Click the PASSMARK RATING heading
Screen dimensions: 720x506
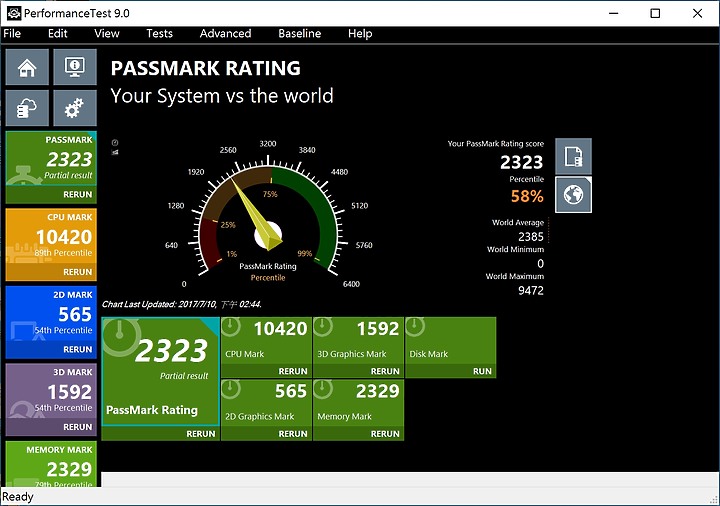click(x=206, y=68)
